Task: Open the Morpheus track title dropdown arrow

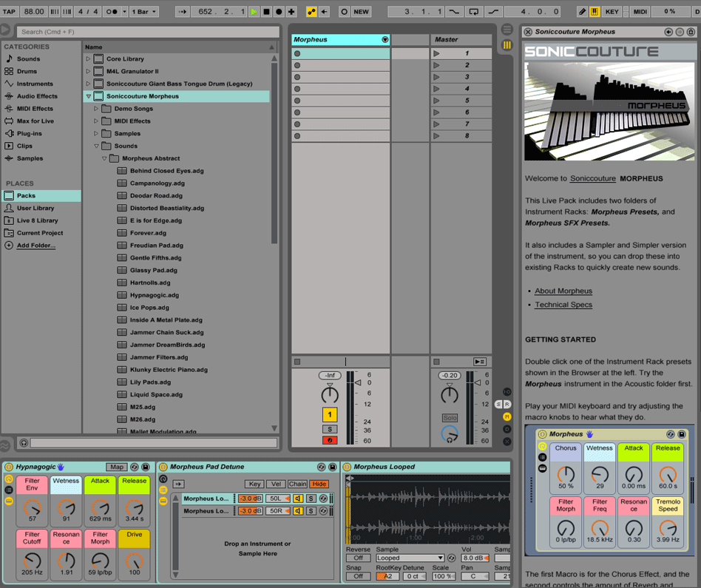Action: [385, 39]
